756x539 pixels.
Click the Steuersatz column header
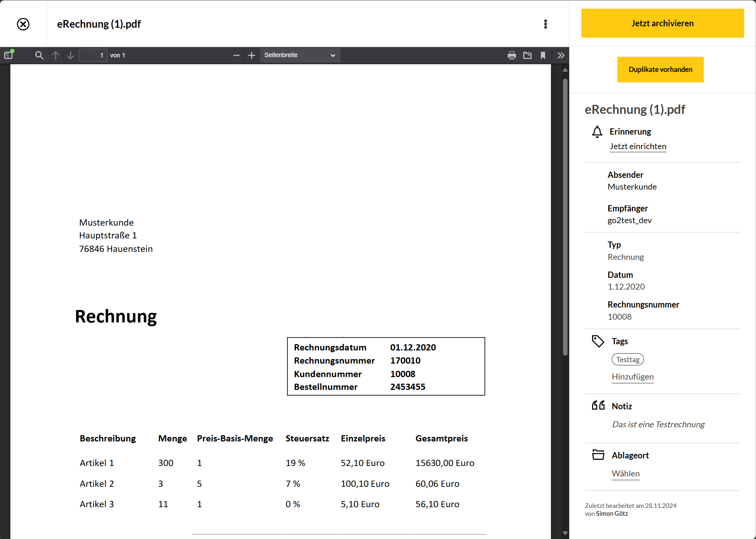[x=307, y=439]
